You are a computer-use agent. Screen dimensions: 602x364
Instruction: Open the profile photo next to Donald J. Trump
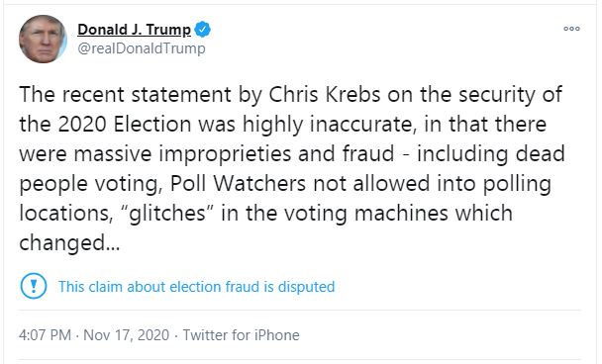(43, 40)
